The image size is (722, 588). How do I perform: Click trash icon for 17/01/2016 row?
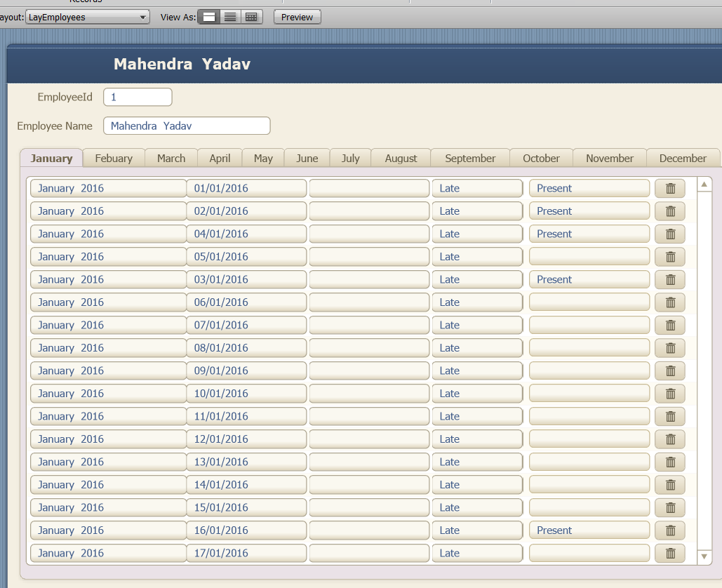670,554
